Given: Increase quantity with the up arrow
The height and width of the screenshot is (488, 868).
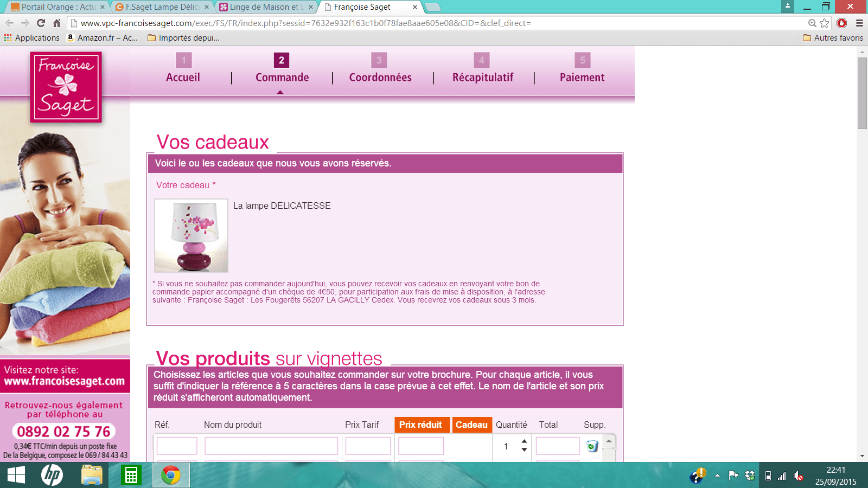Looking at the screenshot, I should click(524, 441).
